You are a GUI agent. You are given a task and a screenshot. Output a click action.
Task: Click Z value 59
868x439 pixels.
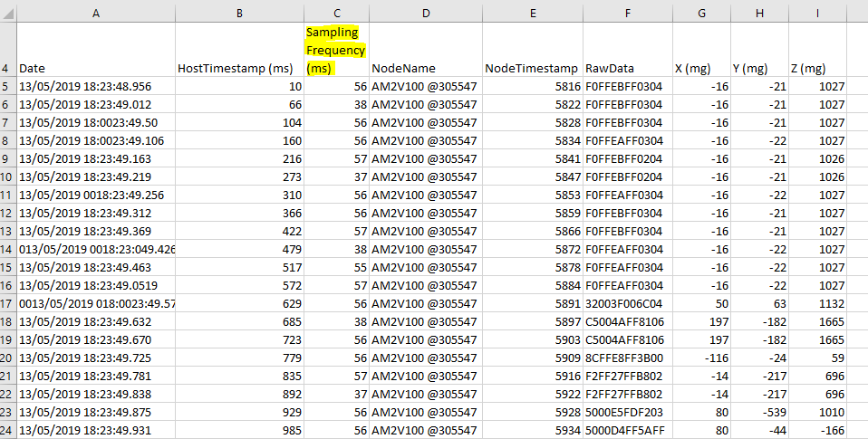coord(817,358)
